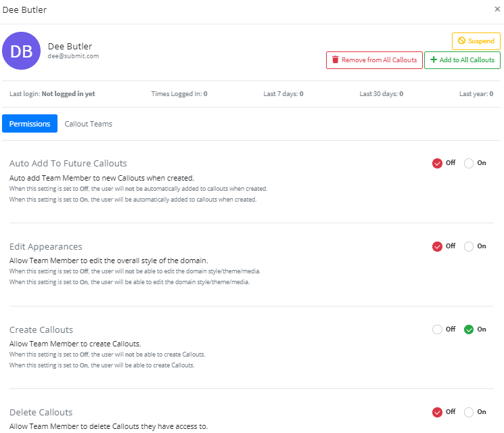
Task: Disable Create Callouts with Off radio
Action: pos(437,329)
